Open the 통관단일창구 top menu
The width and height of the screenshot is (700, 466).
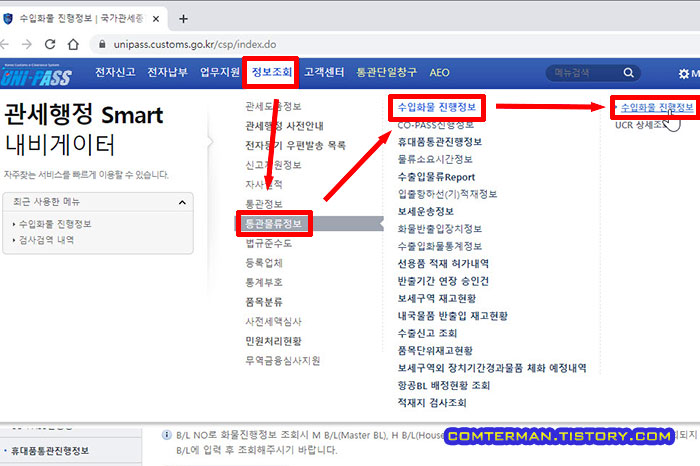pos(386,72)
